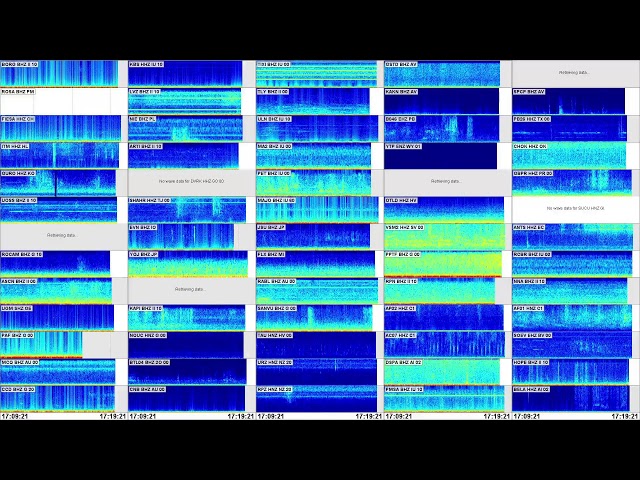This screenshot has width=640, height=480.
Task: Select the MA2 BHZ IU 00 spectrogram
Action: point(313,156)
